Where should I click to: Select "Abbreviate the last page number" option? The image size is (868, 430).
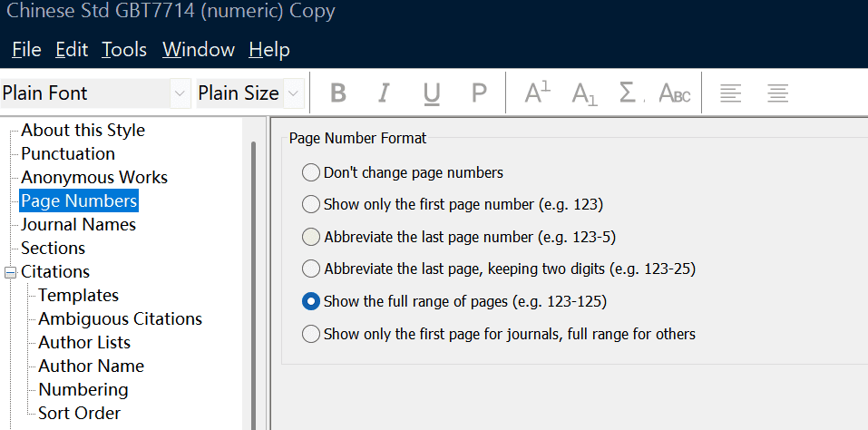click(311, 237)
